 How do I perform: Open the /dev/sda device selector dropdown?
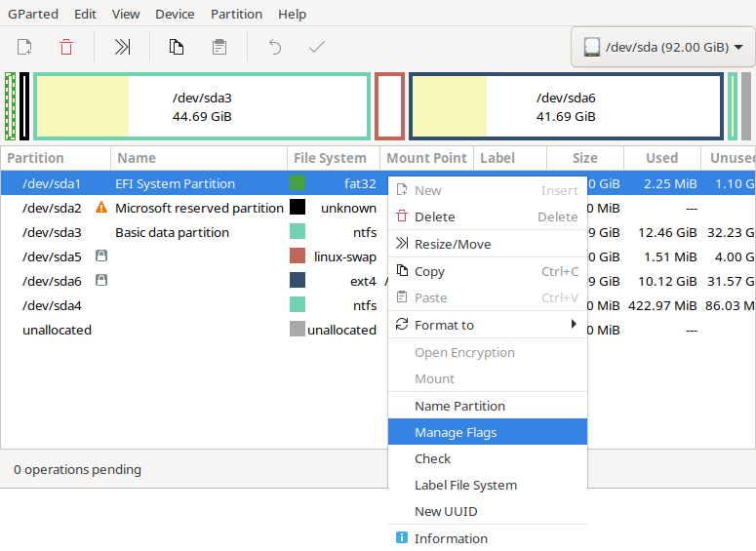[662, 47]
